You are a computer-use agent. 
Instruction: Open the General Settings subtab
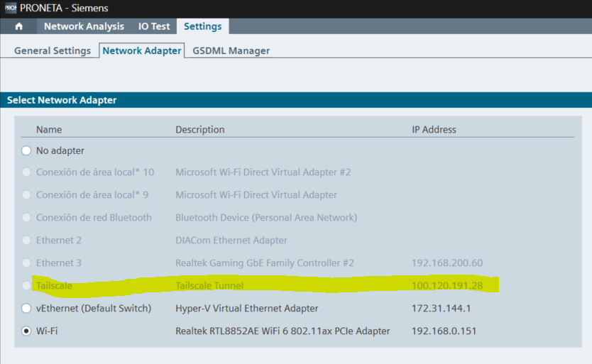pos(53,50)
